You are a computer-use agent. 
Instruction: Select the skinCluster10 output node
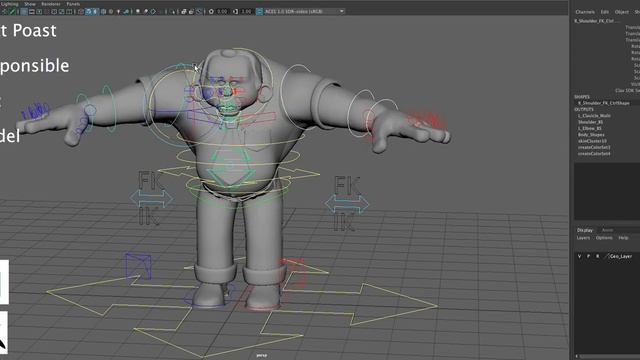[x=592, y=141]
